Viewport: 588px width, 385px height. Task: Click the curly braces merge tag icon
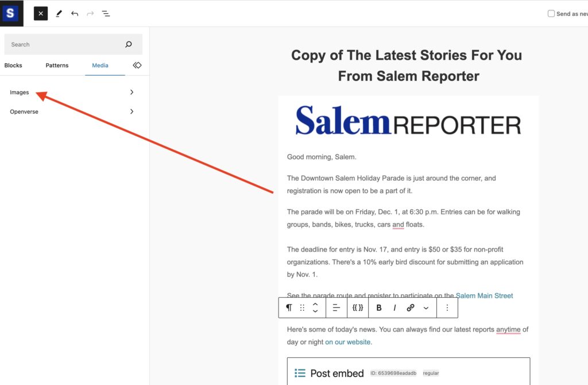click(358, 308)
